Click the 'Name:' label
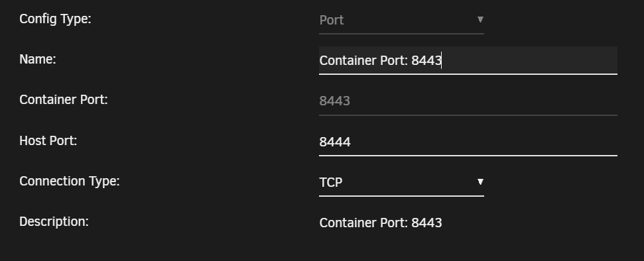The width and height of the screenshot is (644, 261). tap(38, 60)
